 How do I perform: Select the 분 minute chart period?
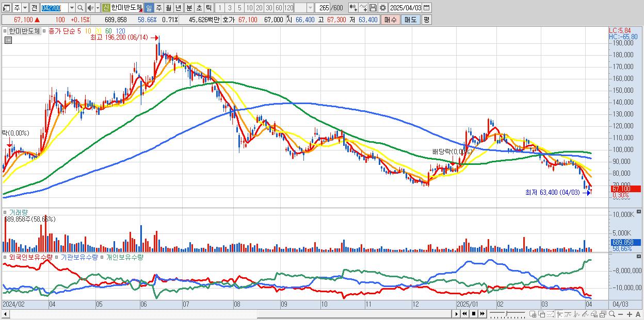(x=189, y=8)
